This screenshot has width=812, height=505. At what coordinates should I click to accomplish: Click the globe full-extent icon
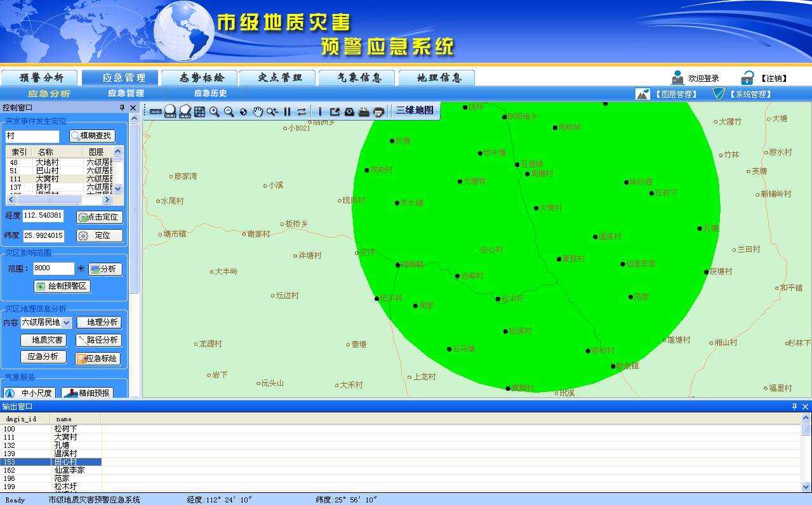pos(243,112)
